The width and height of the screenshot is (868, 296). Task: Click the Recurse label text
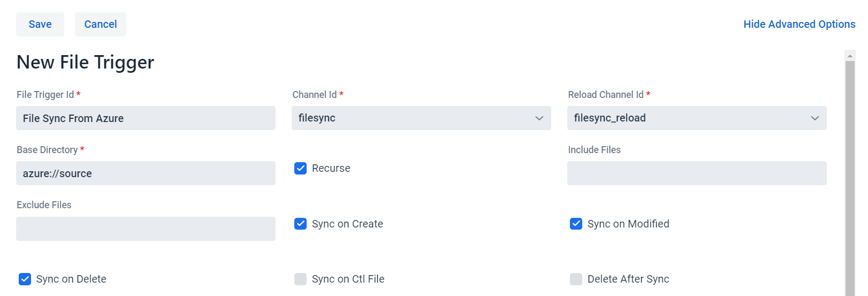click(331, 168)
